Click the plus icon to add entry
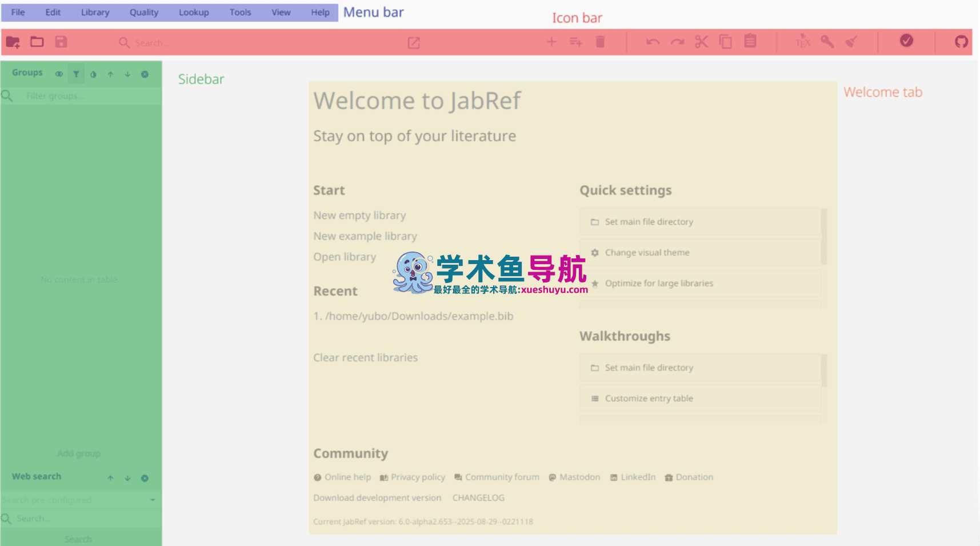This screenshot has width=980, height=546. 551,42
